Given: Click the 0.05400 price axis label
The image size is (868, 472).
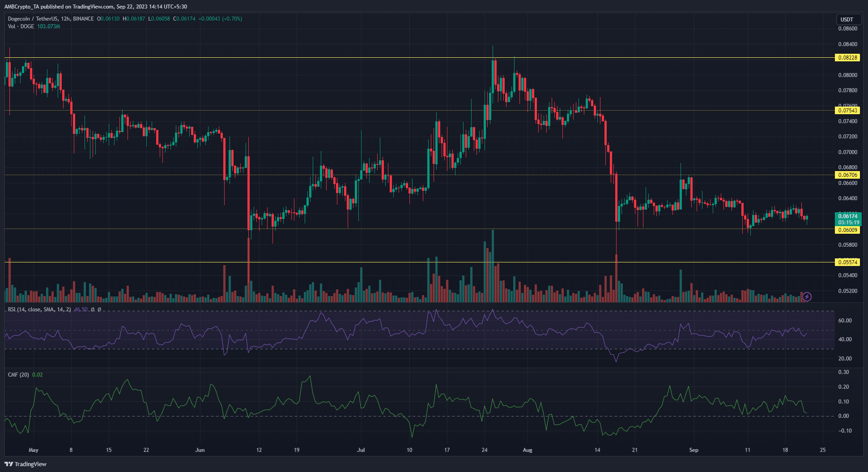Looking at the screenshot, I should pyautogui.click(x=847, y=275).
